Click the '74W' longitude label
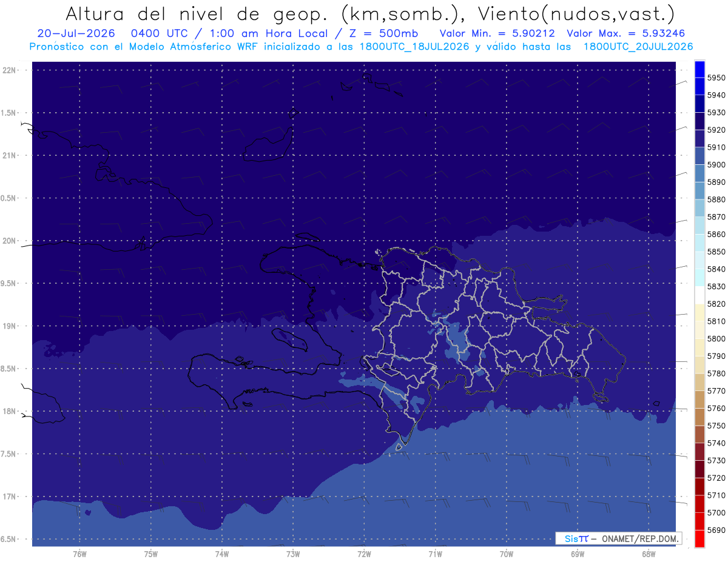 point(221,554)
